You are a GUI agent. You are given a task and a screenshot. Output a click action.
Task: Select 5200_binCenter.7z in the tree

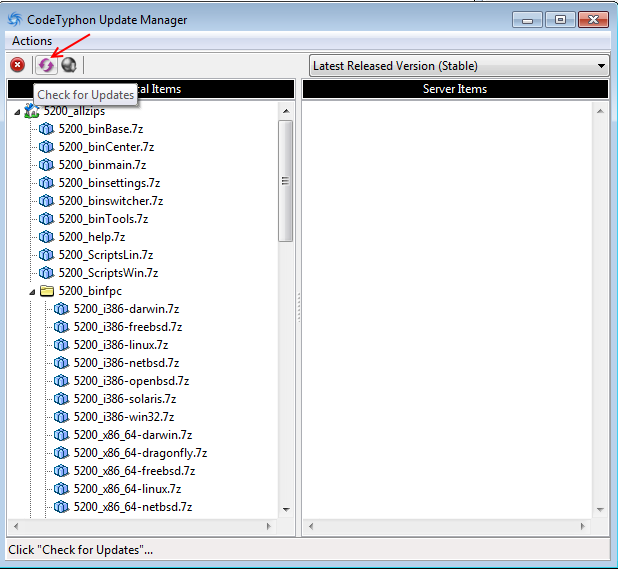pos(106,147)
